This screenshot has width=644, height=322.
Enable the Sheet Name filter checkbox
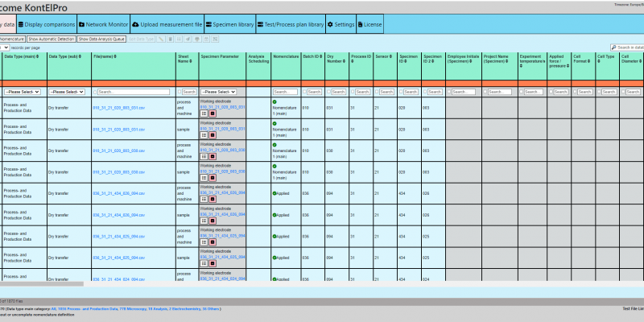tap(179, 92)
